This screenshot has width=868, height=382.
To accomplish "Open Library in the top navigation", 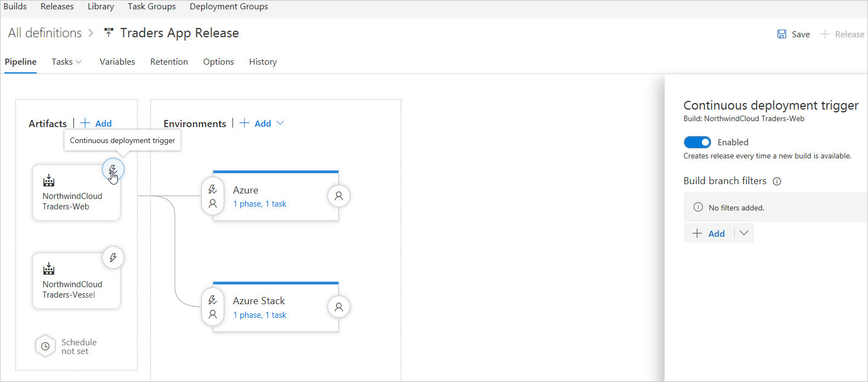I will point(101,7).
